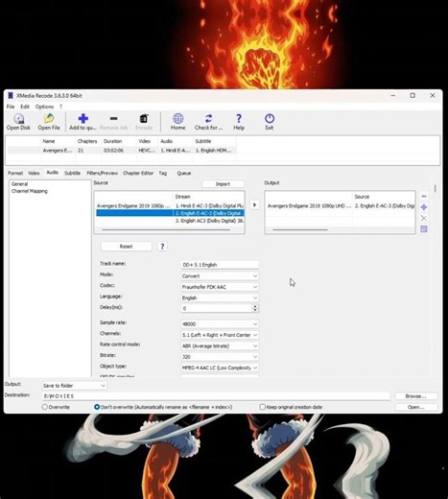The width and height of the screenshot is (448, 499).
Task: Open the Chapter Editor tab
Action: 138,173
